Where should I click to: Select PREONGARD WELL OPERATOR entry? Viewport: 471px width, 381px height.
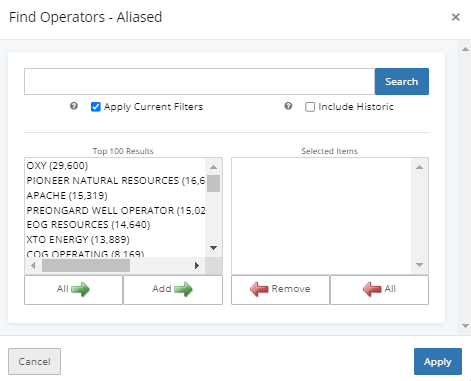click(x=116, y=210)
